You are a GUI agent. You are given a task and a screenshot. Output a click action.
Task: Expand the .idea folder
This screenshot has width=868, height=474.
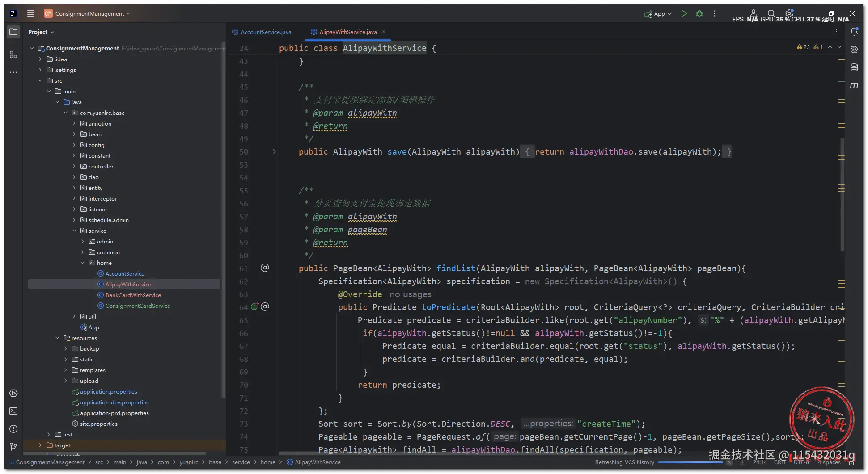tap(40, 59)
